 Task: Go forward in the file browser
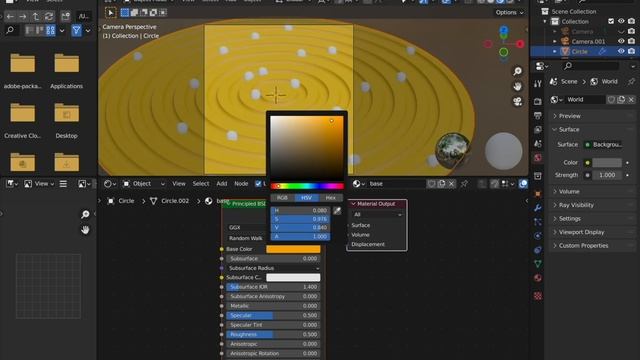[23, 16]
